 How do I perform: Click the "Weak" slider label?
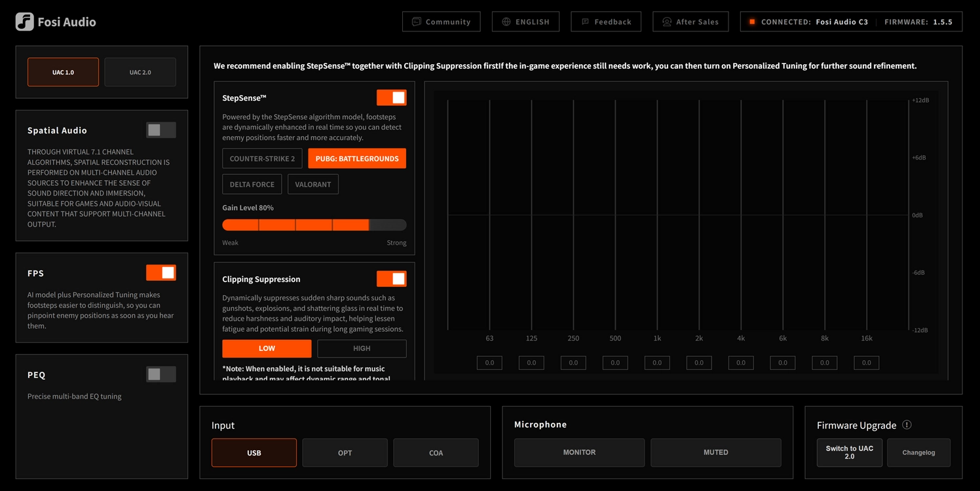click(230, 243)
